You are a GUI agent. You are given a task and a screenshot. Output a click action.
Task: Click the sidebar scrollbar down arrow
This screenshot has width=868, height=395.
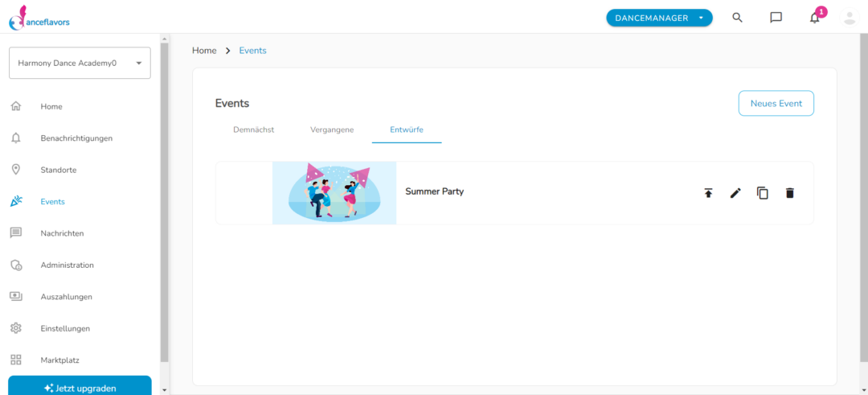coord(164,390)
